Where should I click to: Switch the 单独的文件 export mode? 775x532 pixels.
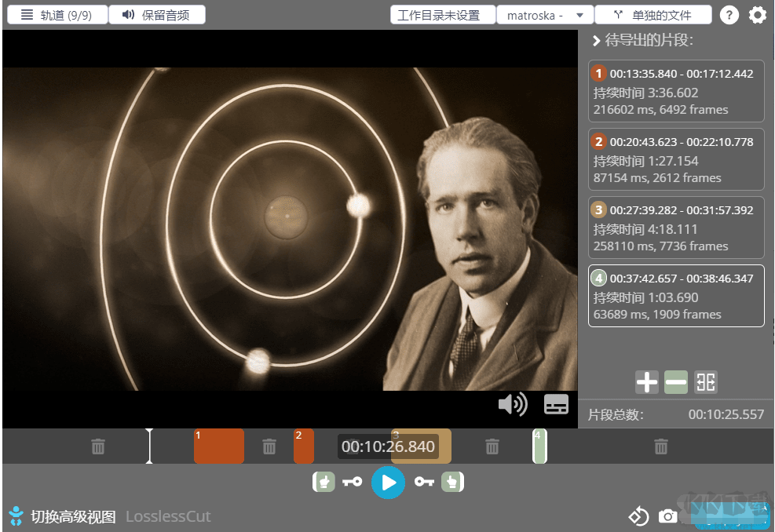point(653,15)
